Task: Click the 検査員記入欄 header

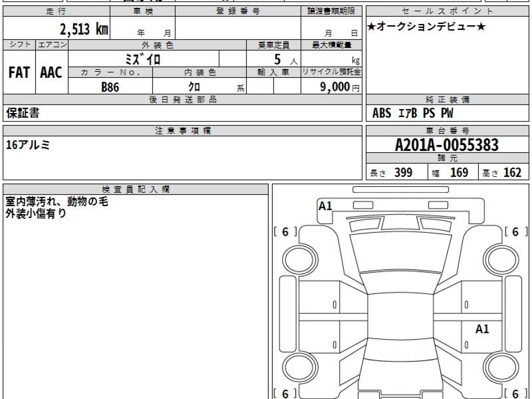Action: click(136, 189)
